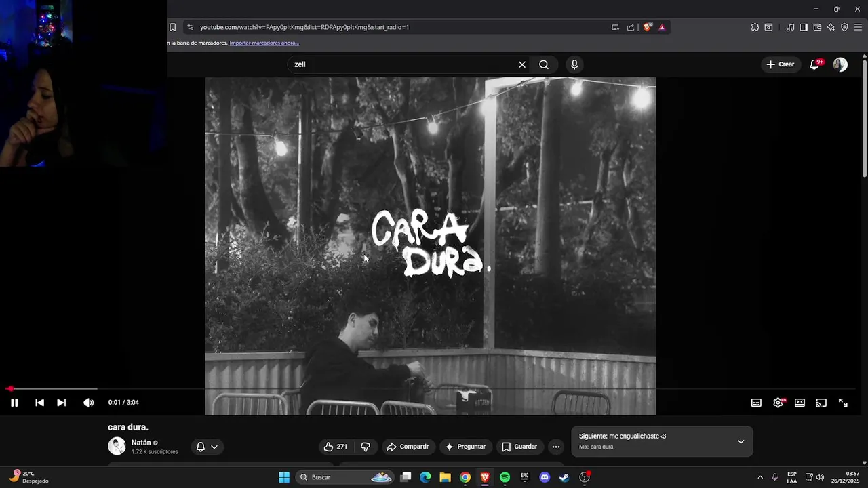Image resolution: width=868 pixels, height=488 pixels.
Task: Open the Brave Shields icon
Action: point(648,27)
